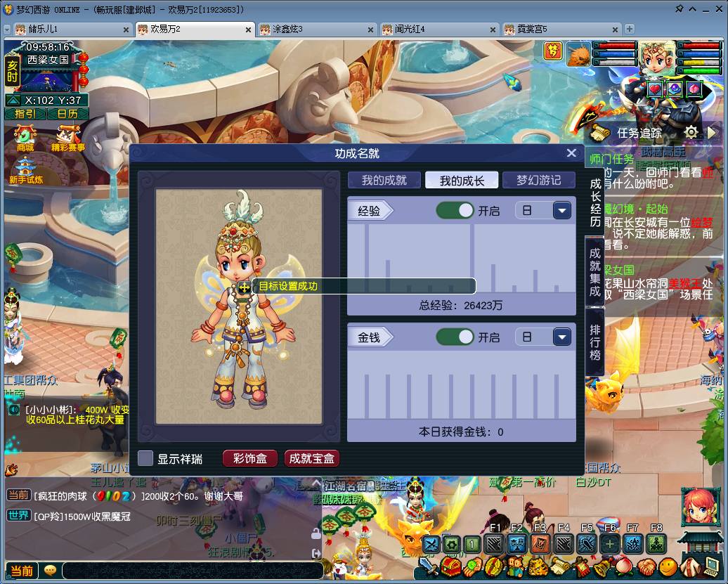Open the red treasure chest inventory icon
728x584 pixels.
[451, 567]
